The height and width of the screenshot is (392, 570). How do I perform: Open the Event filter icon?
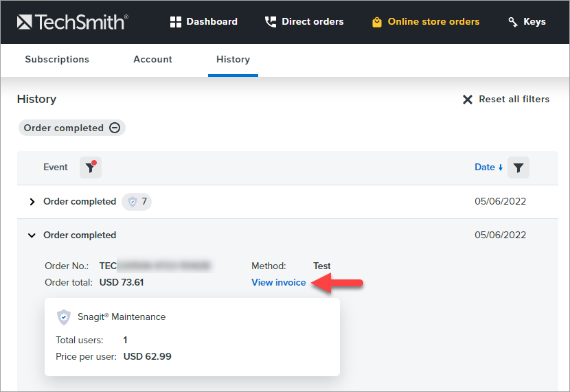pyautogui.click(x=90, y=168)
